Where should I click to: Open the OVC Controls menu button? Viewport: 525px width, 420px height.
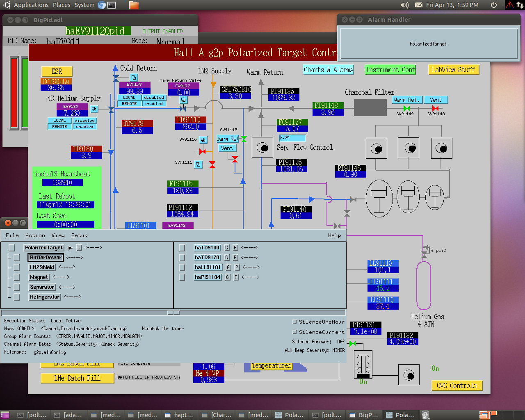click(x=457, y=386)
